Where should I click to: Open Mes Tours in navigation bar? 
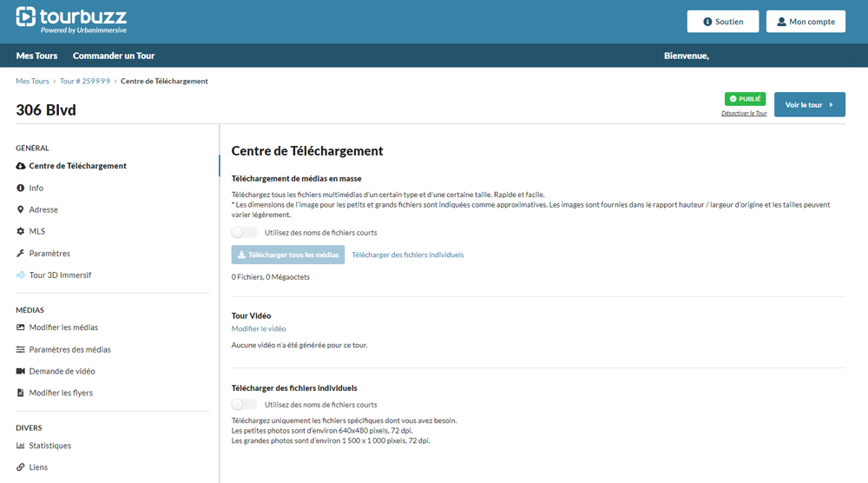(36, 56)
